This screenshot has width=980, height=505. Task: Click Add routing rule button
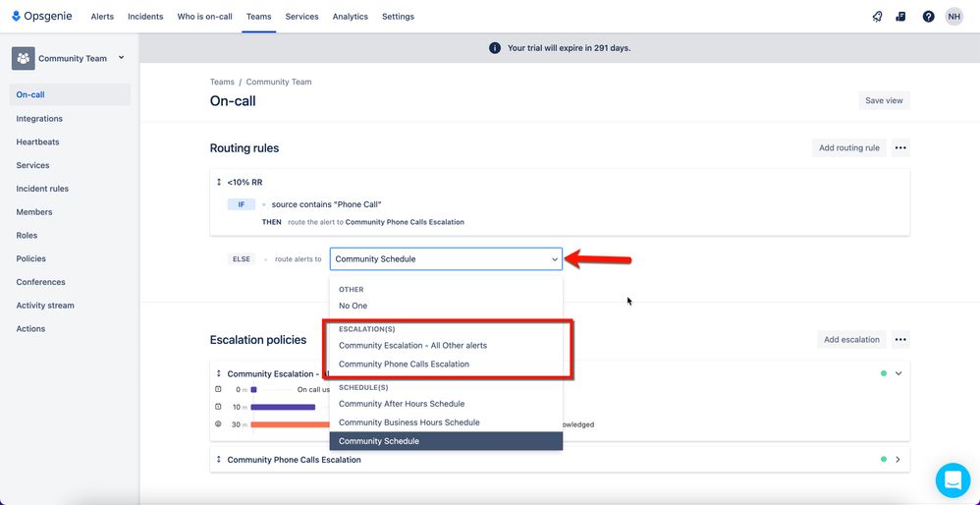point(848,148)
